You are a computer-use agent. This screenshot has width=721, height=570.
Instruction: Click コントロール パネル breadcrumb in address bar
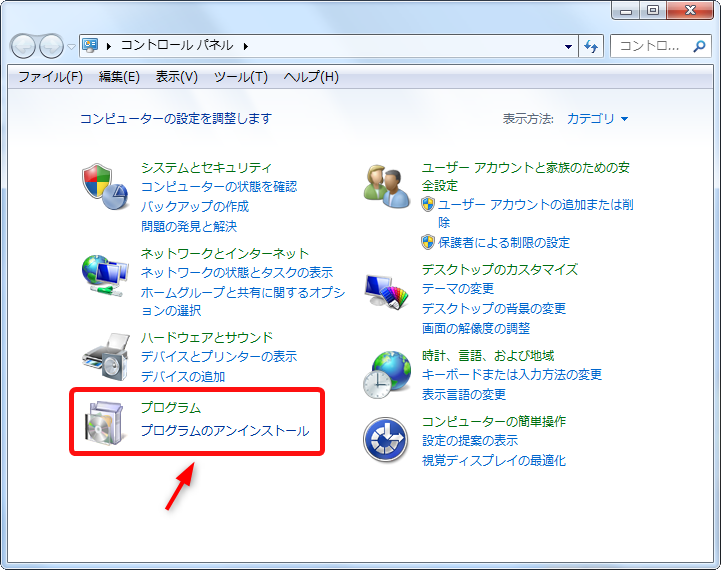(177, 46)
